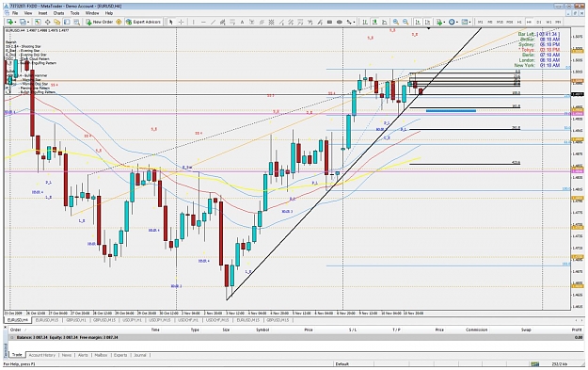Open the News terminal tab
This screenshot has height=370, width=588.
point(67,355)
